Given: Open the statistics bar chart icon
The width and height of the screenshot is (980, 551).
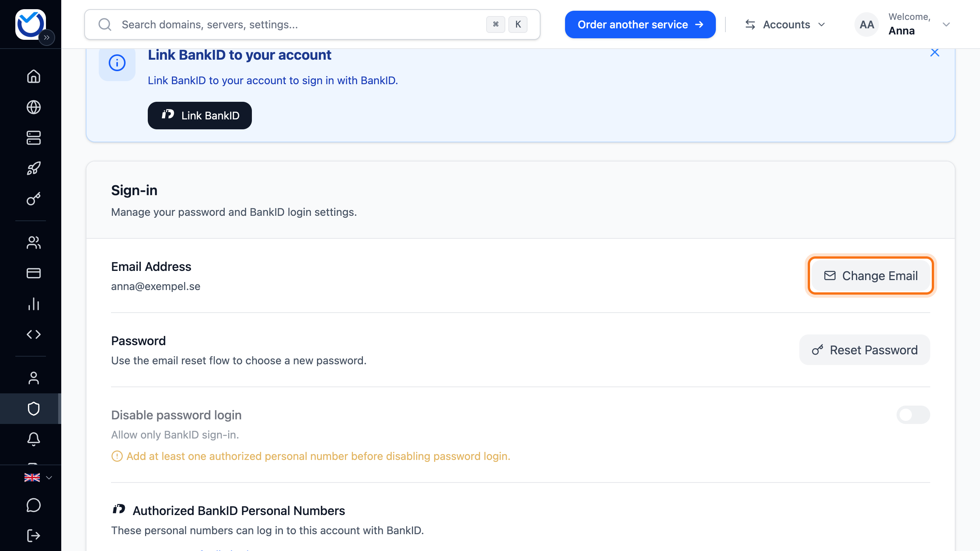Looking at the screenshot, I should click(34, 304).
